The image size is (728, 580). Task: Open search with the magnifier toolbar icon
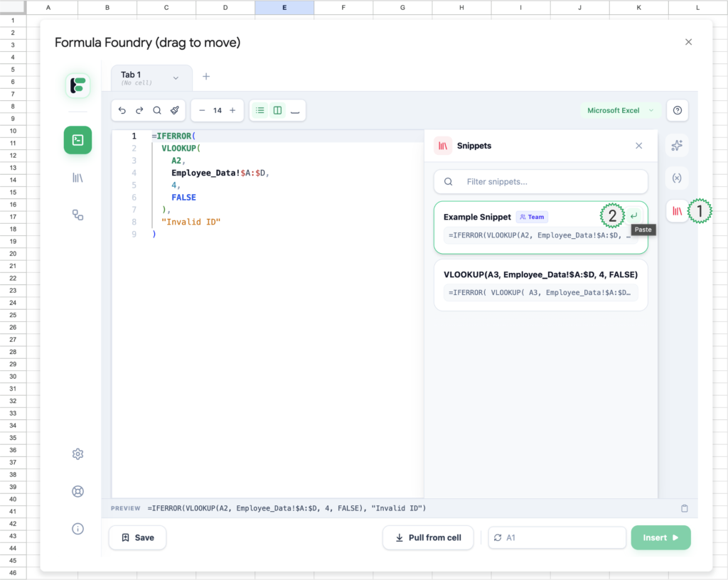click(157, 111)
